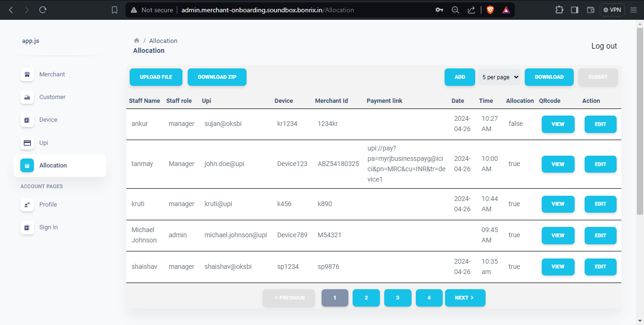Open the Customer section icon
The height and width of the screenshot is (325, 644).
(27, 97)
